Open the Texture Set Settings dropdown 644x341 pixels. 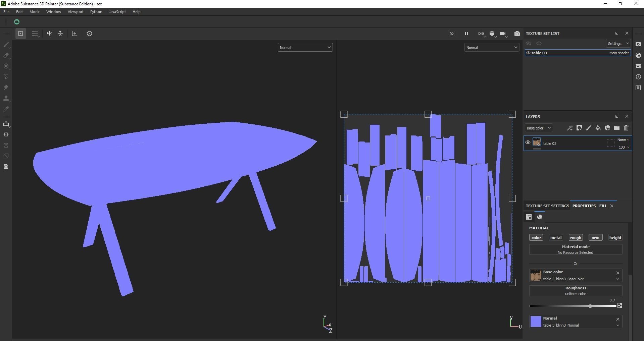(618, 44)
